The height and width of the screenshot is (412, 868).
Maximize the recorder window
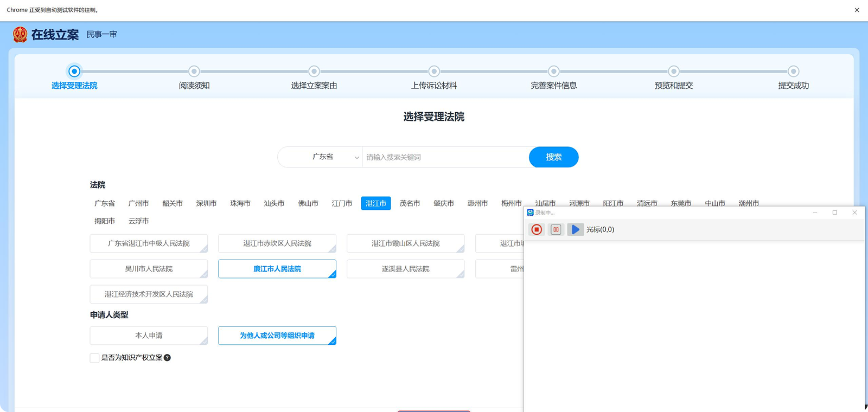click(x=835, y=213)
